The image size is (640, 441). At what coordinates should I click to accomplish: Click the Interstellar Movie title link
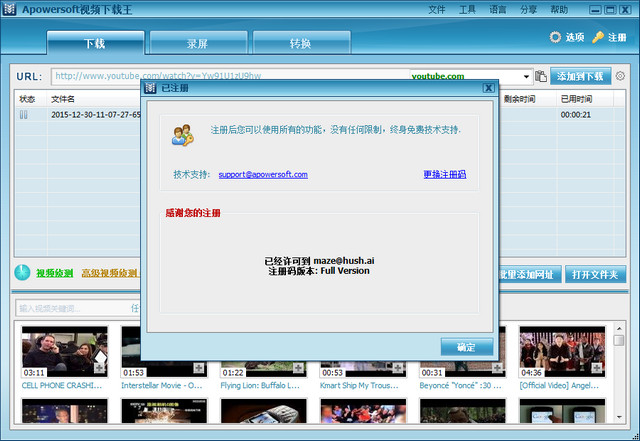pos(162,385)
